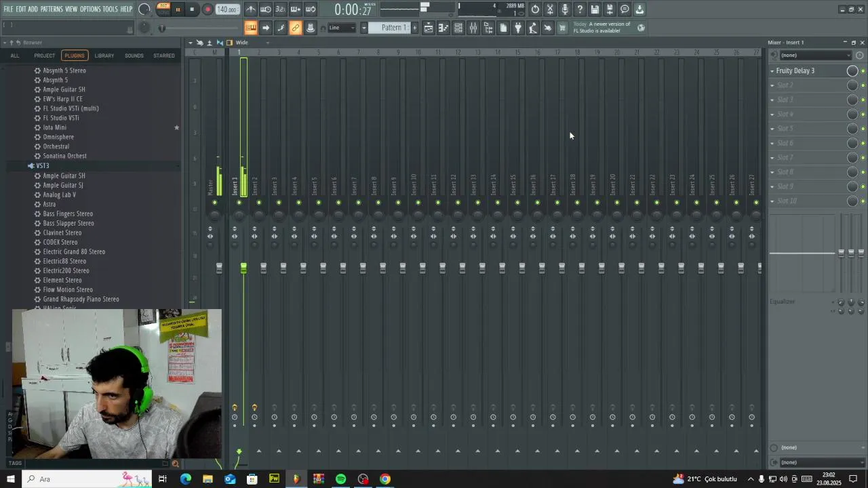Mute Insert 1 track with green LED
The height and width of the screenshot is (488, 868).
click(239, 203)
